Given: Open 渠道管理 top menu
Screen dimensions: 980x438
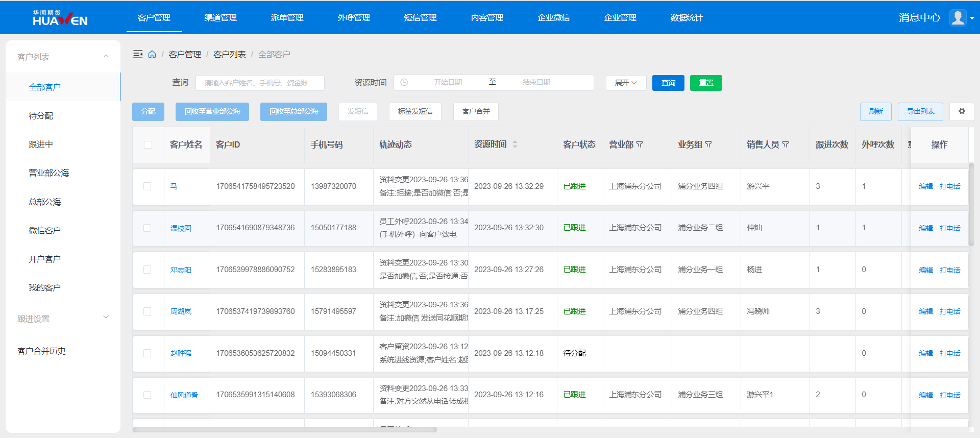Looking at the screenshot, I should 220,17.
